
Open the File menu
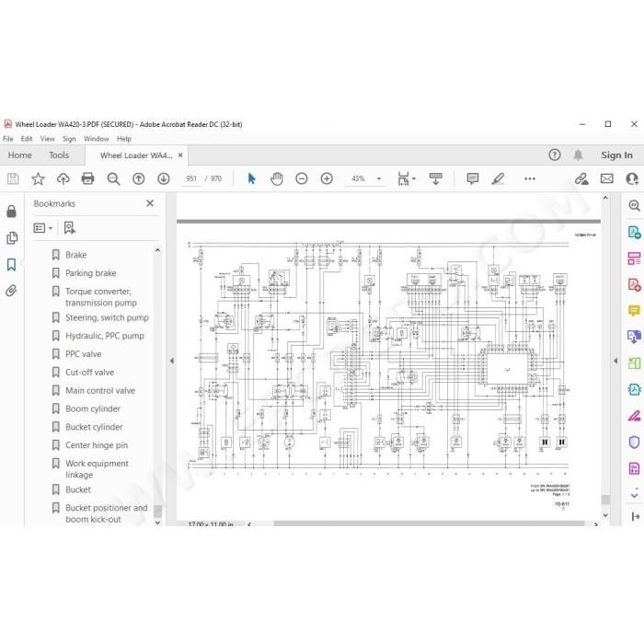[7, 139]
